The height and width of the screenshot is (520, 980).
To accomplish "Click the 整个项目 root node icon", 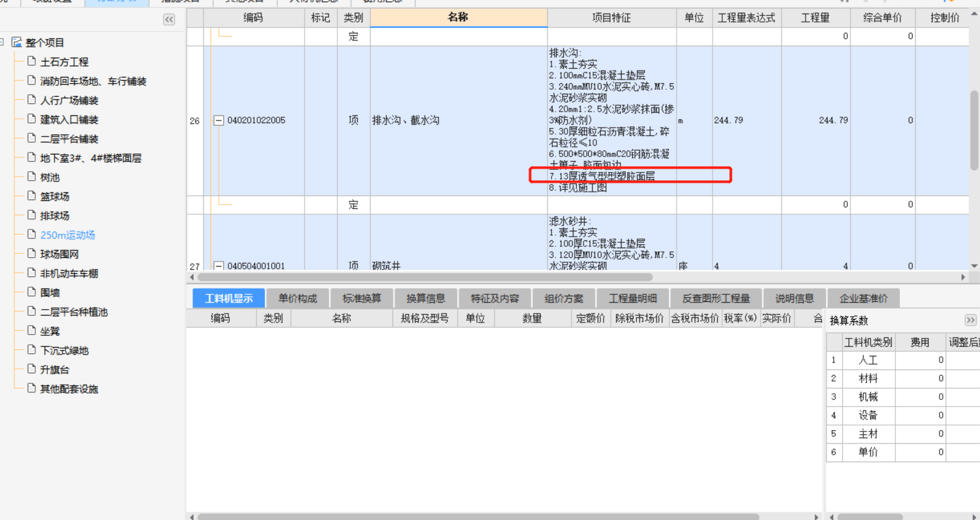I will pos(17,42).
